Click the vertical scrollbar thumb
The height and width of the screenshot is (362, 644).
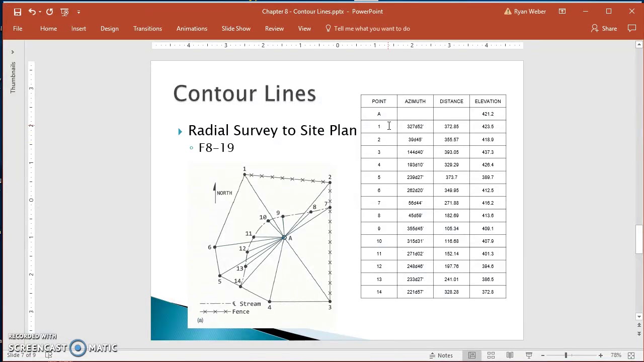[x=639, y=239]
